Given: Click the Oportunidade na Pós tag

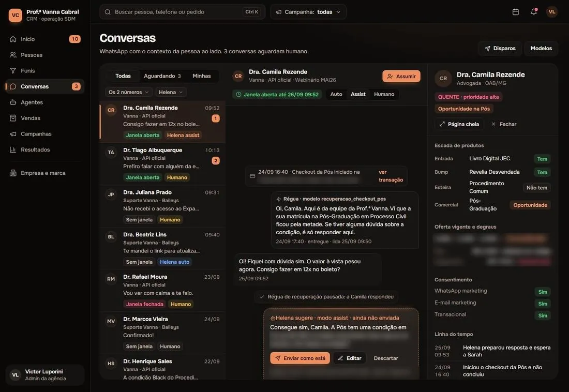Looking at the screenshot, I should (x=464, y=109).
